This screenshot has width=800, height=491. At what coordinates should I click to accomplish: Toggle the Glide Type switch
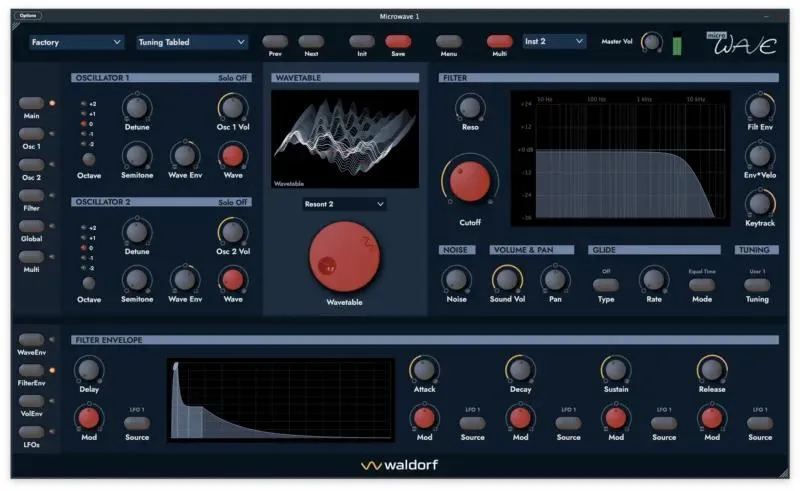pyautogui.click(x=606, y=285)
